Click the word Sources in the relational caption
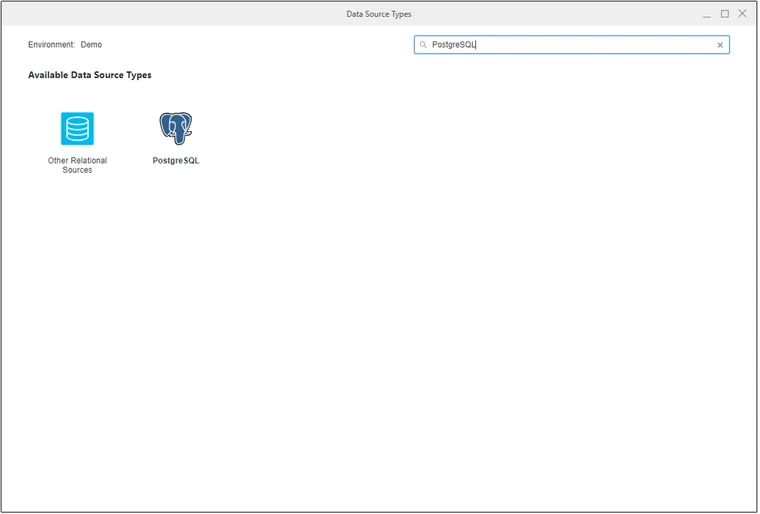 pos(77,171)
